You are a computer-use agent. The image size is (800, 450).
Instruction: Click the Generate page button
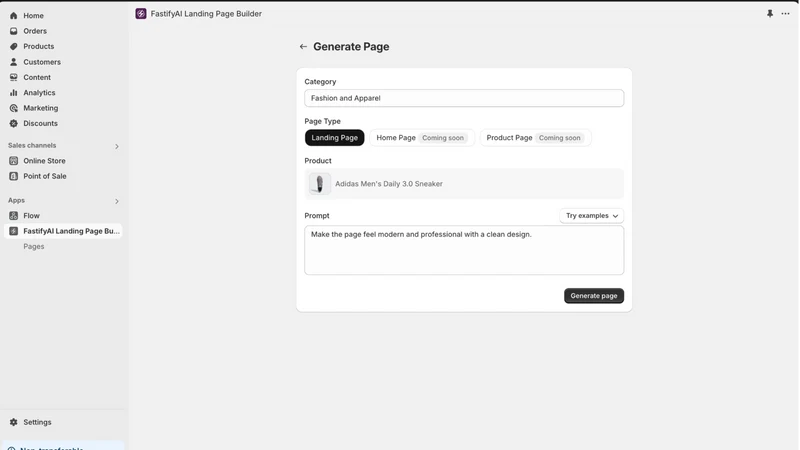click(x=594, y=296)
